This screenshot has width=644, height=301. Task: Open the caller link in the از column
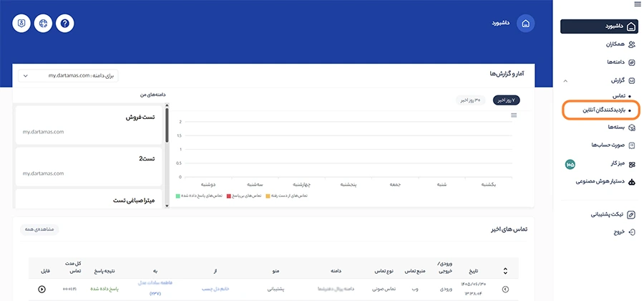coord(215,289)
